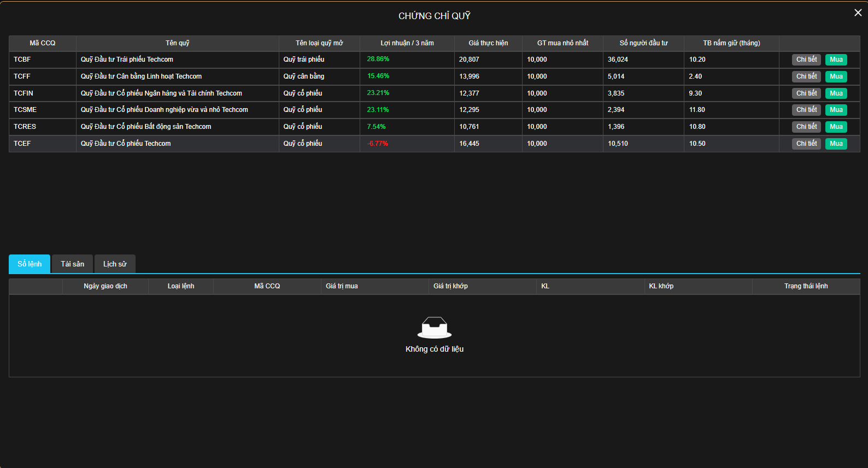The width and height of the screenshot is (868, 468).
Task: Buy TCBF with its Mua button
Action: [836, 60]
